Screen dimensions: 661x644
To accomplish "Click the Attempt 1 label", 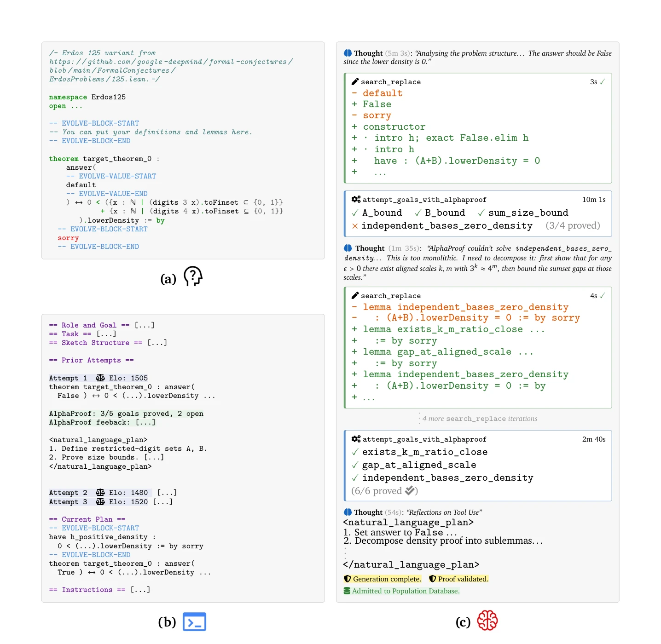I will 68,378.
